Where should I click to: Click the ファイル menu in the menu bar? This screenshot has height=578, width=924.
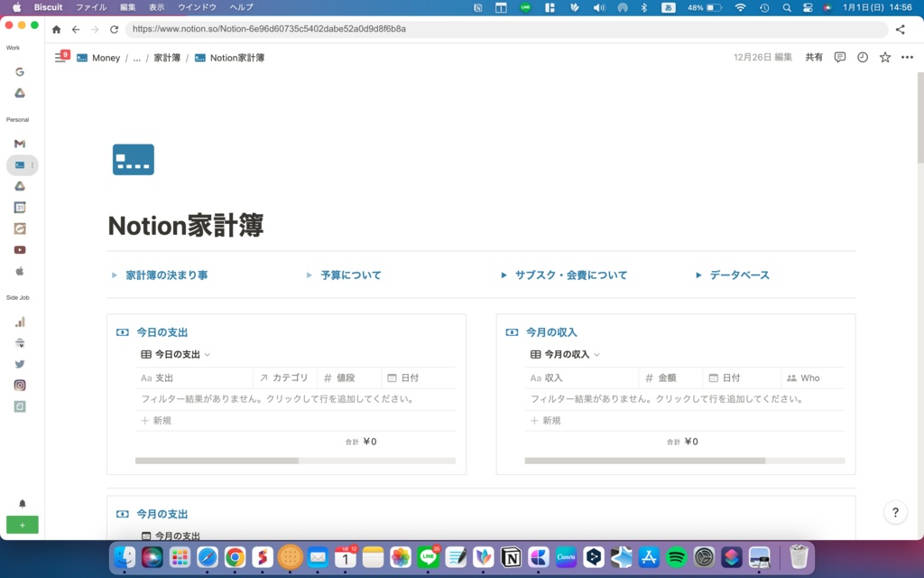coord(92,7)
